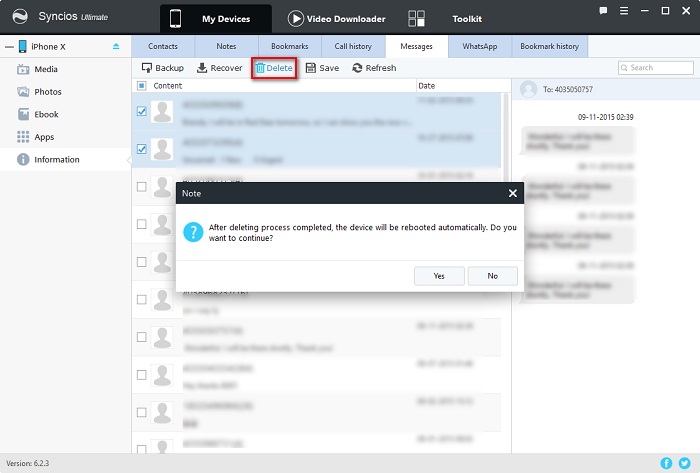Click the Refresh toolbar button
The height and width of the screenshot is (473, 700).
pyautogui.click(x=374, y=68)
